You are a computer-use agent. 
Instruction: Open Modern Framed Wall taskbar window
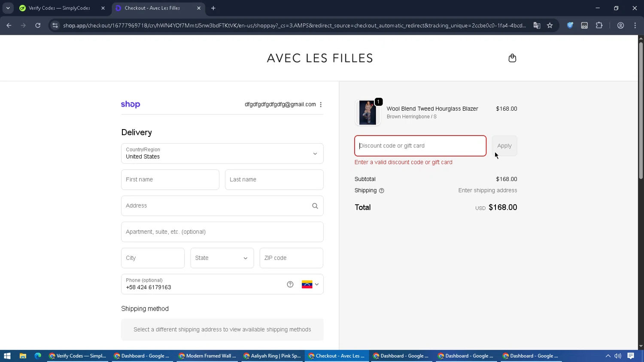[207, 356]
